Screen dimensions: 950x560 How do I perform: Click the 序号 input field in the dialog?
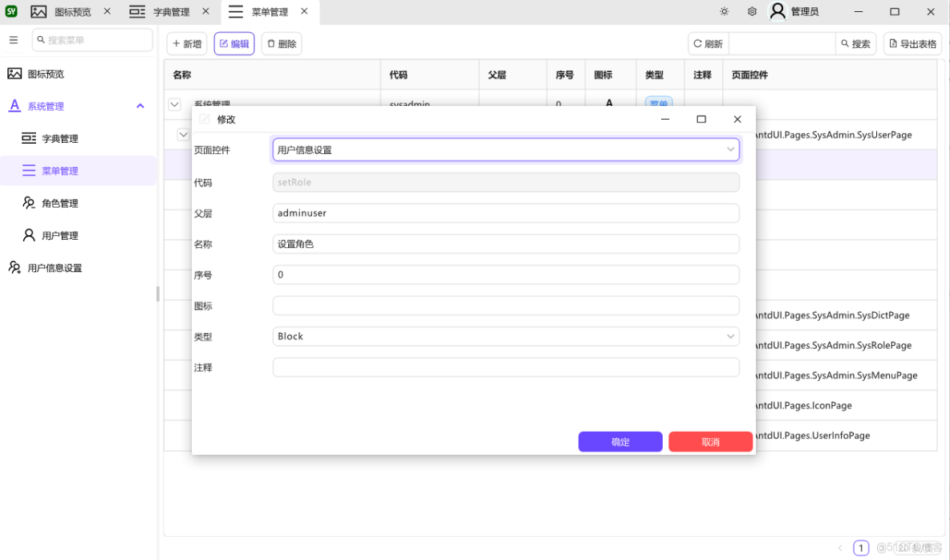pos(505,274)
